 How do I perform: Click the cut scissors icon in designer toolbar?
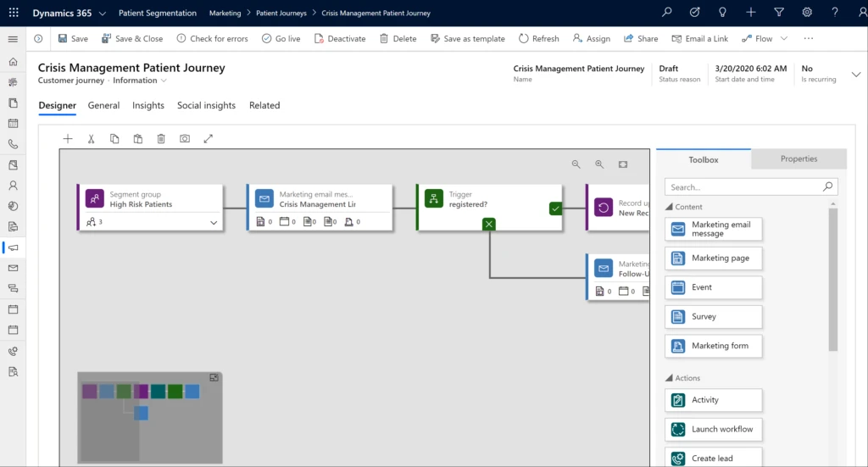[92, 139]
